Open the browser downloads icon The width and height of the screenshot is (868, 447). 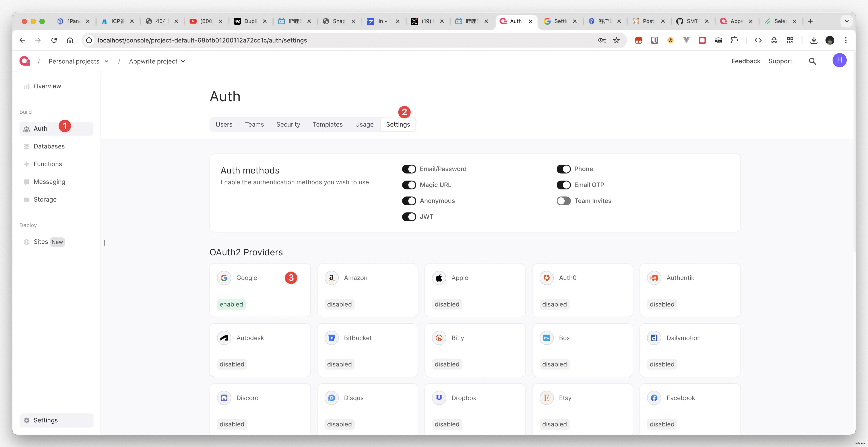814,40
